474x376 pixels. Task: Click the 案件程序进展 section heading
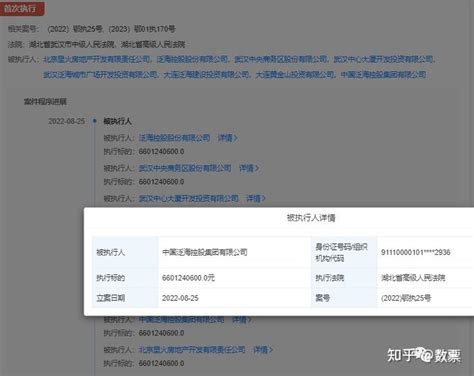(45, 102)
